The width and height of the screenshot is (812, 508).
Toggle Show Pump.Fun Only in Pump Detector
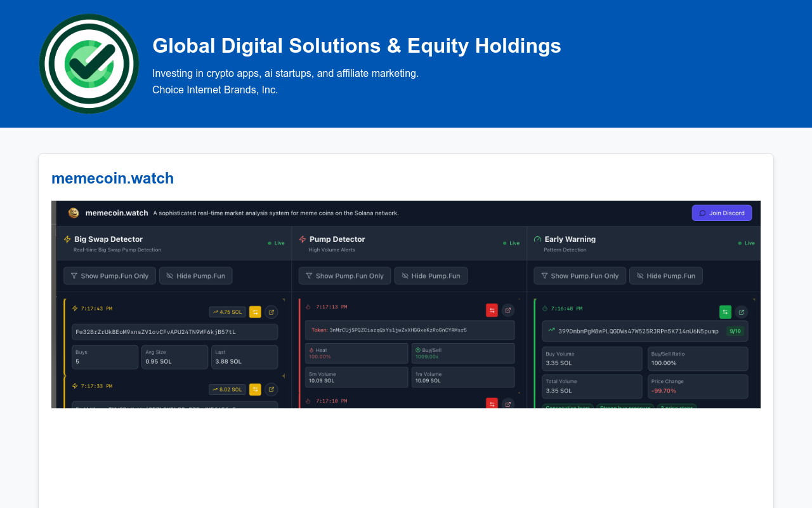tap(344, 276)
